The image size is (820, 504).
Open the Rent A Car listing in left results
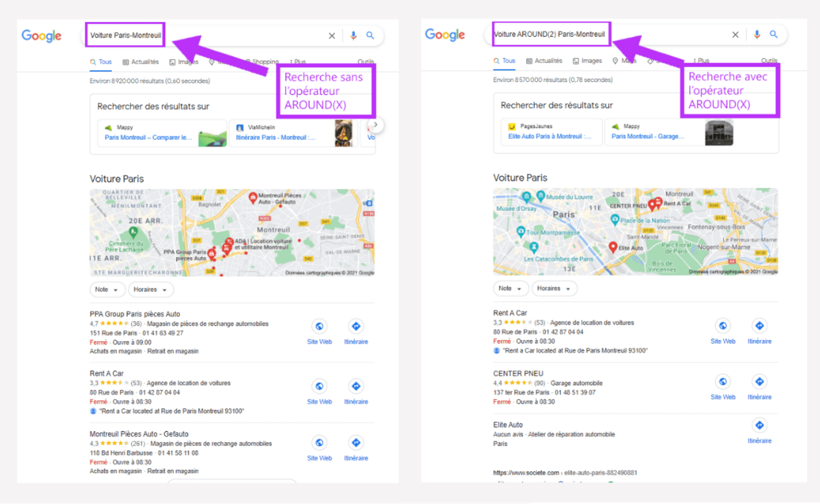107,374
